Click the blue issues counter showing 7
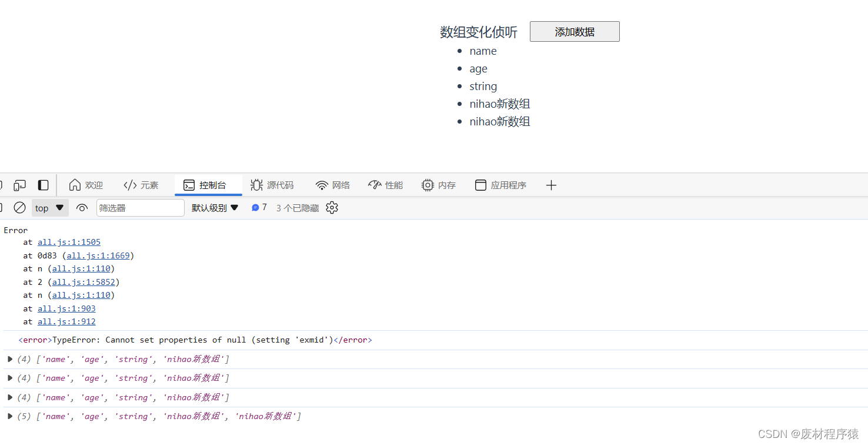 259,207
